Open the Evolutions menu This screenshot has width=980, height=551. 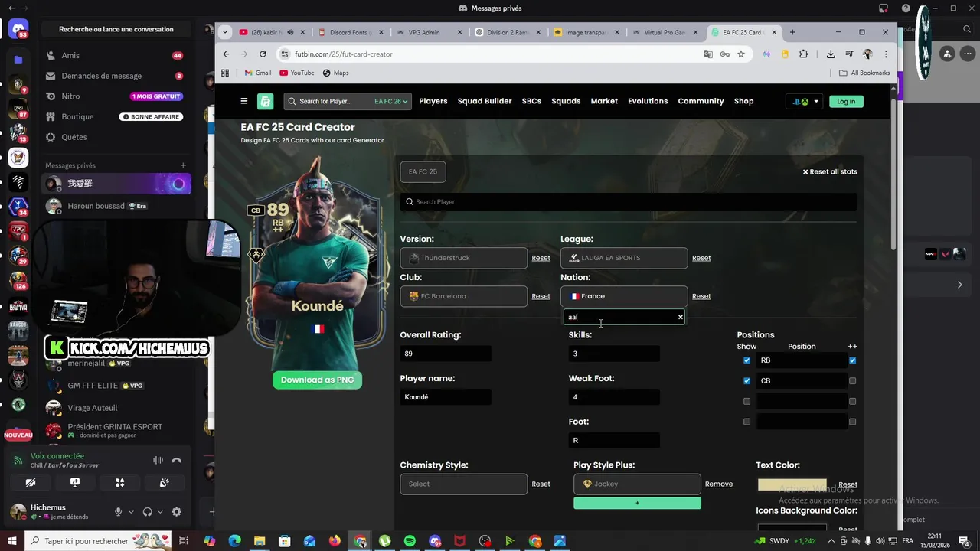coord(648,101)
